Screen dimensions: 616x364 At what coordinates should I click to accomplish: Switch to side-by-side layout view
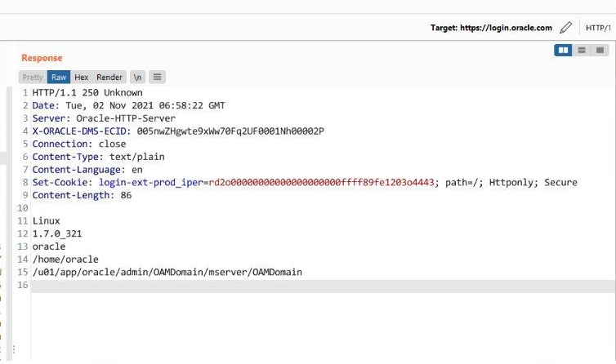pyautogui.click(x=563, y=51)
